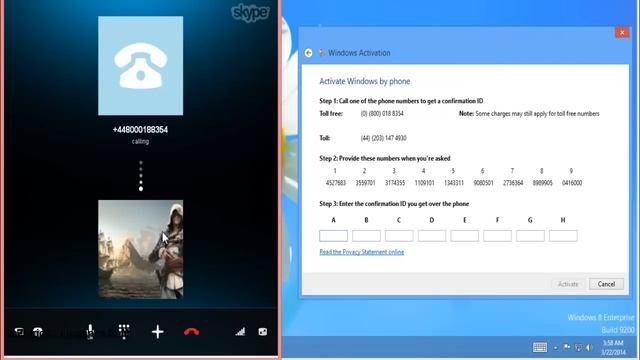Screen dimensions: 640x360
Task: Click the Cancel button
Action: [606, 284]
